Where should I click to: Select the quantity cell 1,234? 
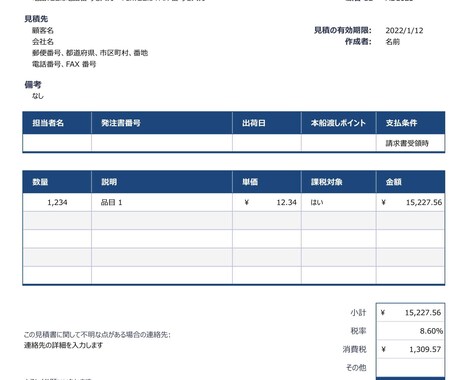pyautogui.click(x=57, y=202)
